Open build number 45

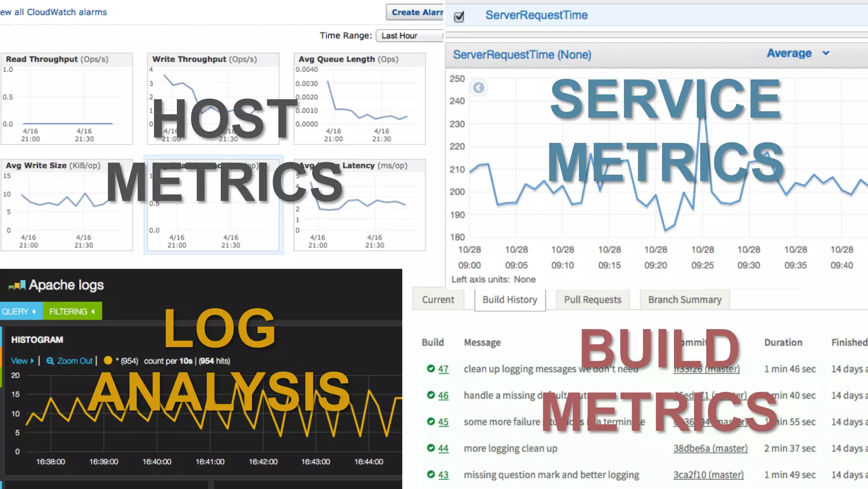443,422
